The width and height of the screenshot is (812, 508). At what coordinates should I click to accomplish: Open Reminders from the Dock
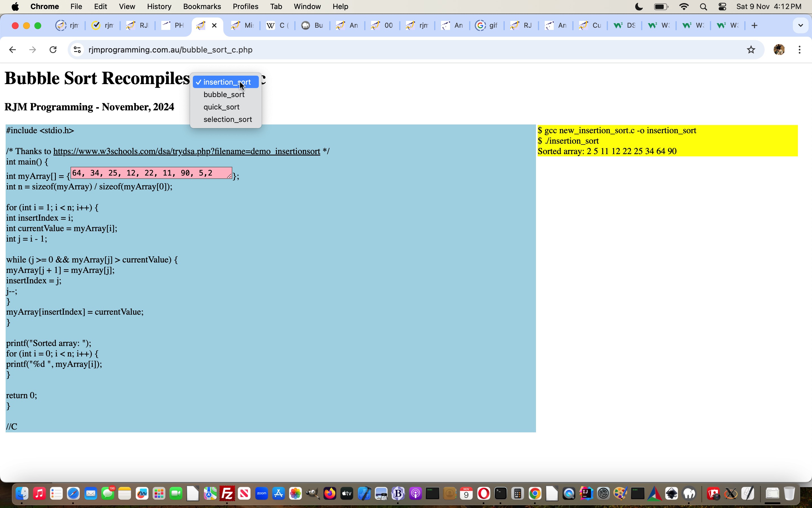click(56, 494)
